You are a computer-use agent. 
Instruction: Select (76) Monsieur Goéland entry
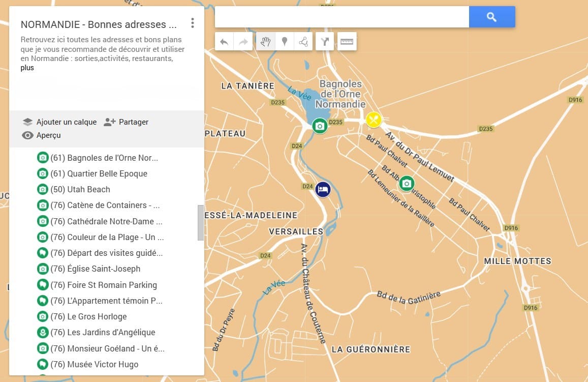pyautogui.click(x=108, y=348)
